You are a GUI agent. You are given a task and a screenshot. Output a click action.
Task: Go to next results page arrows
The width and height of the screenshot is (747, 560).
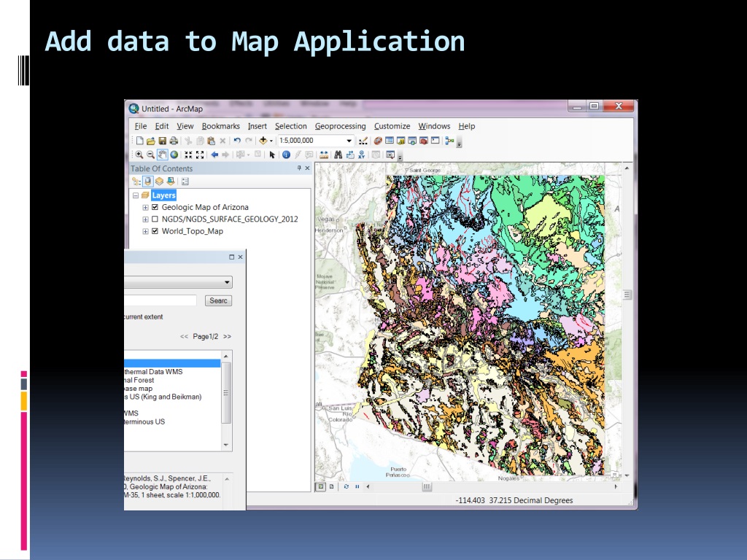[228, 337]
